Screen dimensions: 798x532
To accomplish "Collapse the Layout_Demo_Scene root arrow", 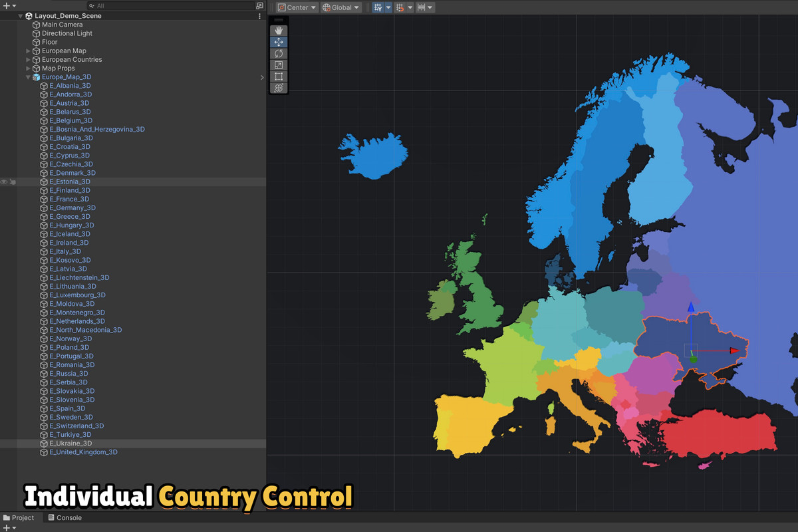I will (21, 16).
